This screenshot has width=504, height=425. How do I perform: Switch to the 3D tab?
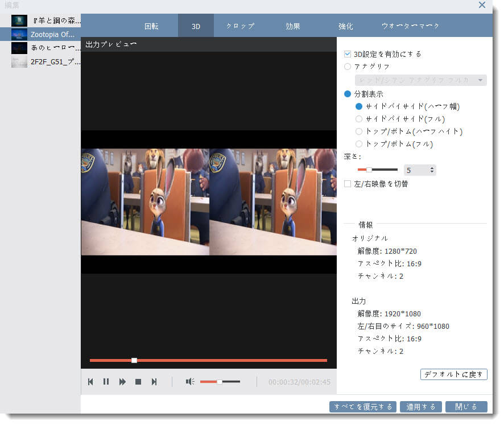[x=196, y=26]
